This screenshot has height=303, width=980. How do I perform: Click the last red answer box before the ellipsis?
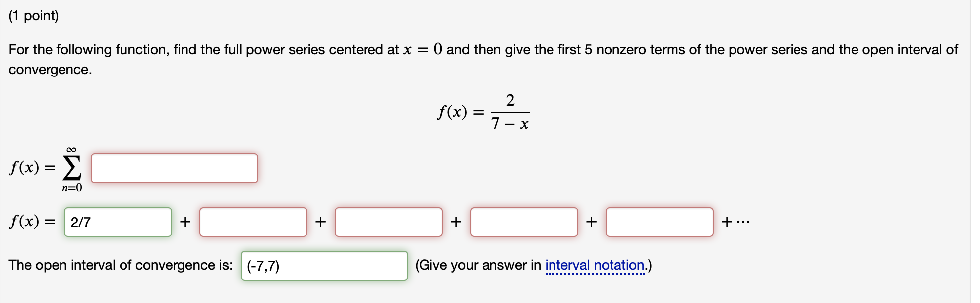point(660,221)
